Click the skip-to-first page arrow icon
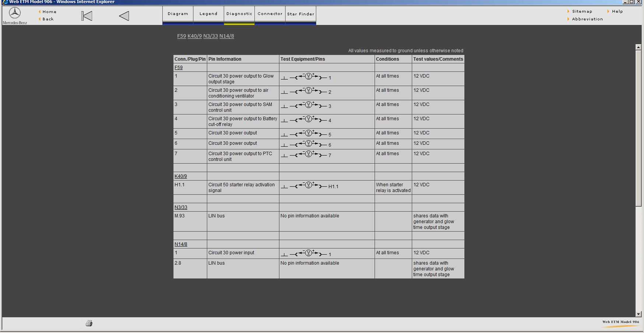The height and width of the screenshot is (333, 644). click(87, 16)
